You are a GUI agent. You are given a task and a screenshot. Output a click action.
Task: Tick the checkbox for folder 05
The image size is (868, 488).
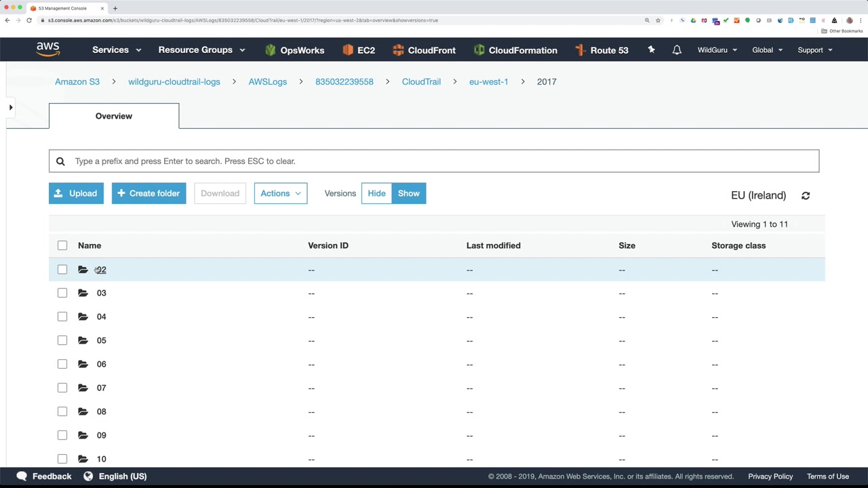click(62, 340)
